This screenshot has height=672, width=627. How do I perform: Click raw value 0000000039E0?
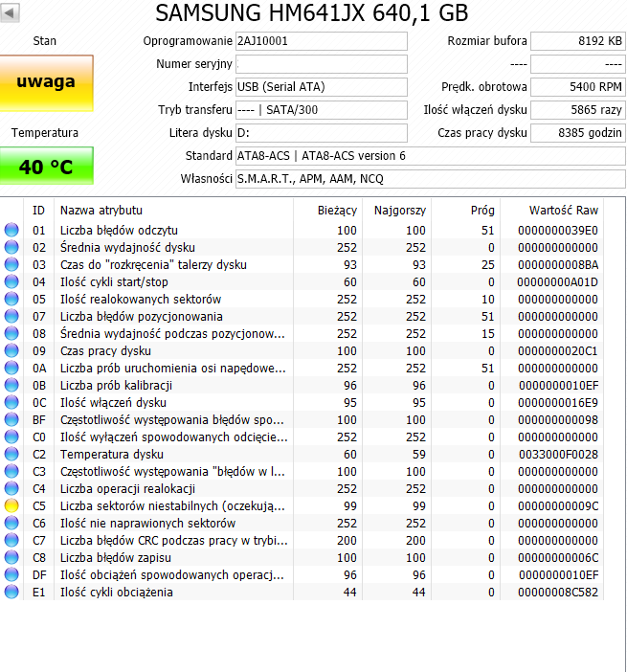coord(558,230)
